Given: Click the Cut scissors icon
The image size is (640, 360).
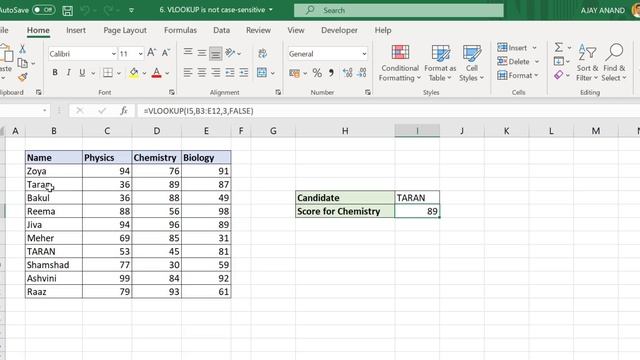Looking at the screenshot, I should 22,49.
